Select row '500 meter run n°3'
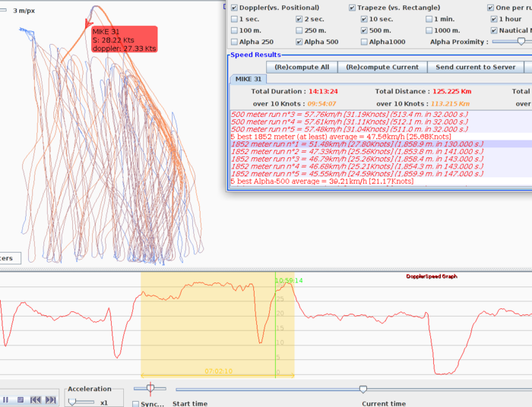Viewport: 532px width, 407px height. [381, 114]
